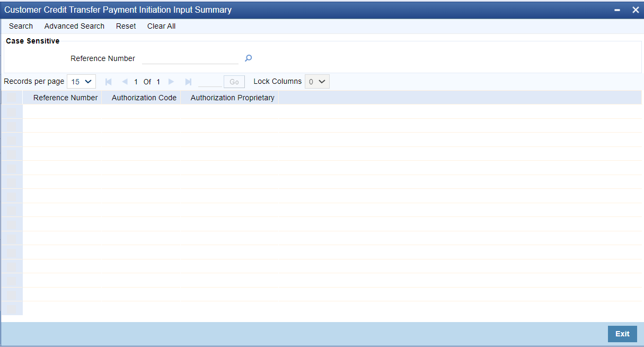
Task: Click the Authorization Proprietary column header
Action: point(232,98)
